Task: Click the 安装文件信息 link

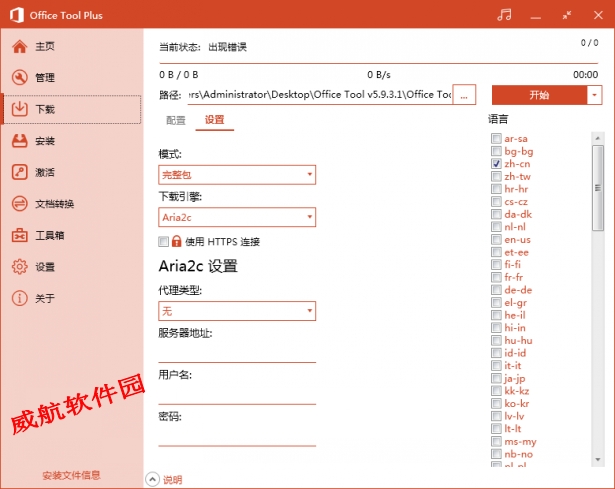Action: [x=71, y=476]
